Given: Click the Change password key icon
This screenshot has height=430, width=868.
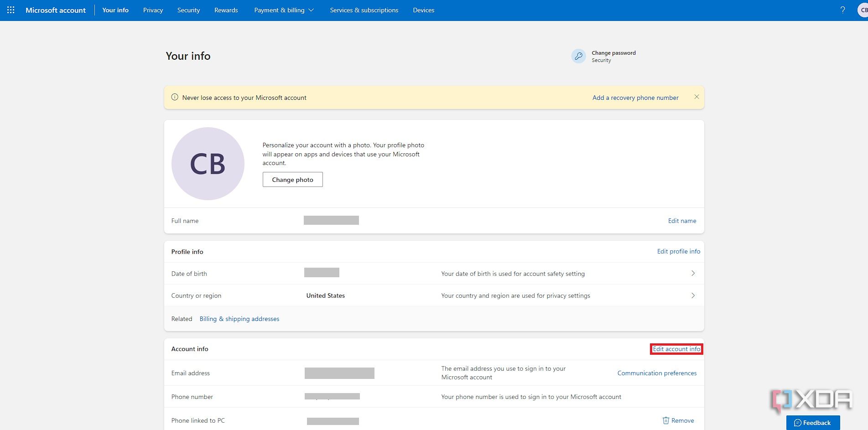Looking at the screenshot, I should [x=578, y=56].
